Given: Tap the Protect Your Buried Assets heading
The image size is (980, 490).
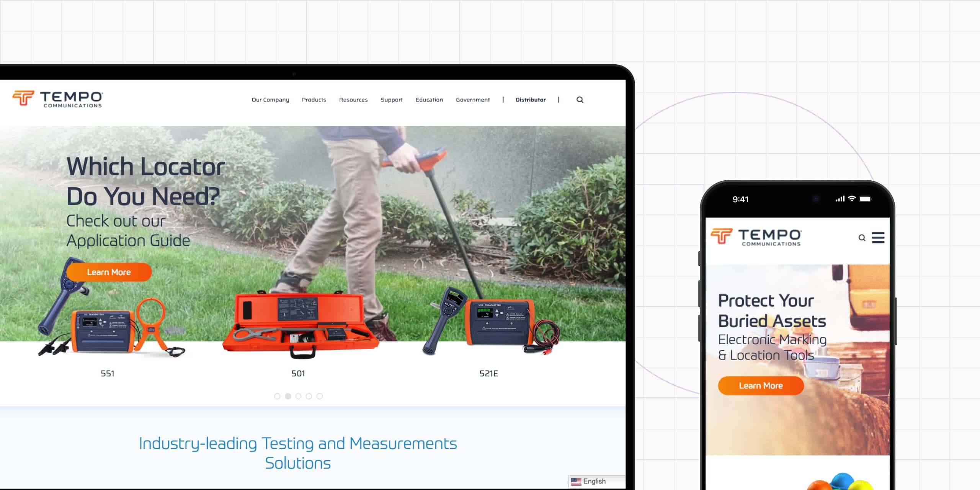Looking at the screenshot, I should pyautogui.click(x=772, y=311).
